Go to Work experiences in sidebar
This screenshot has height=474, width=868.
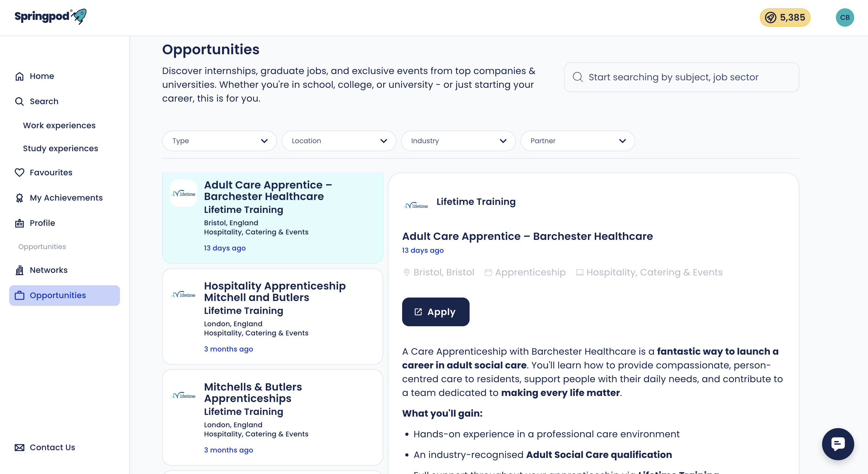(x=59, y=125)
